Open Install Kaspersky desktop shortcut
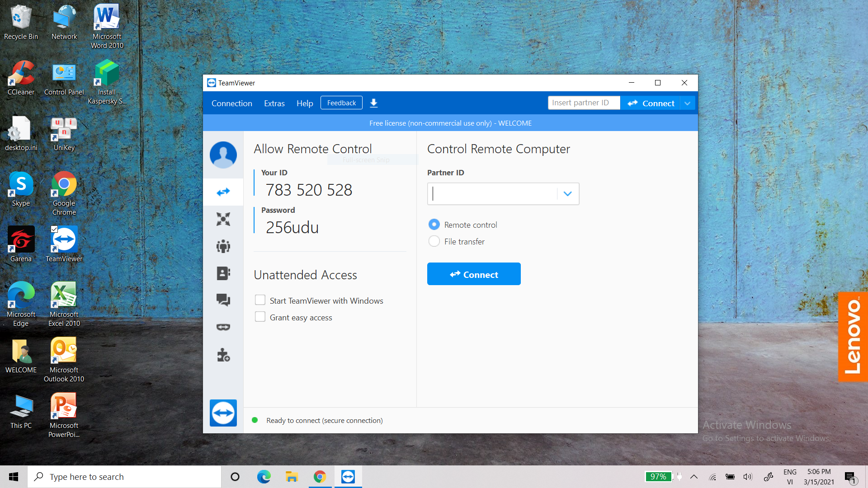868x488 pixels. (x=107, y=82)
